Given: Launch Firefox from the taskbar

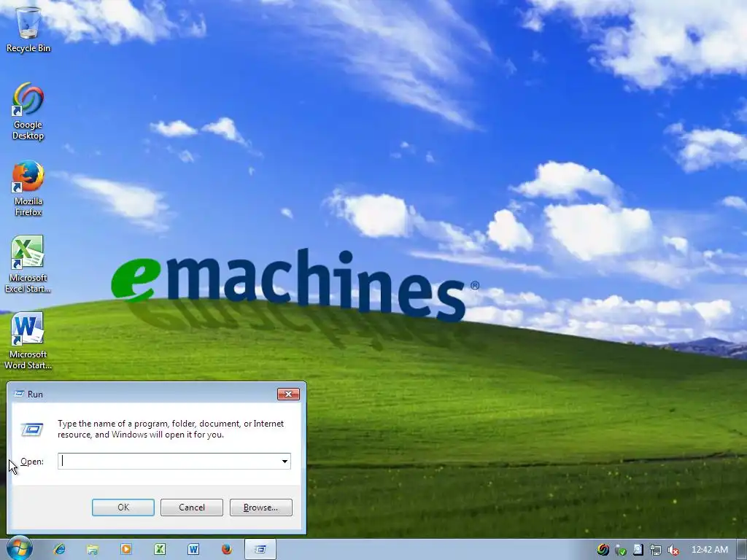Looking at the screenshot, I should coord(227,549).
